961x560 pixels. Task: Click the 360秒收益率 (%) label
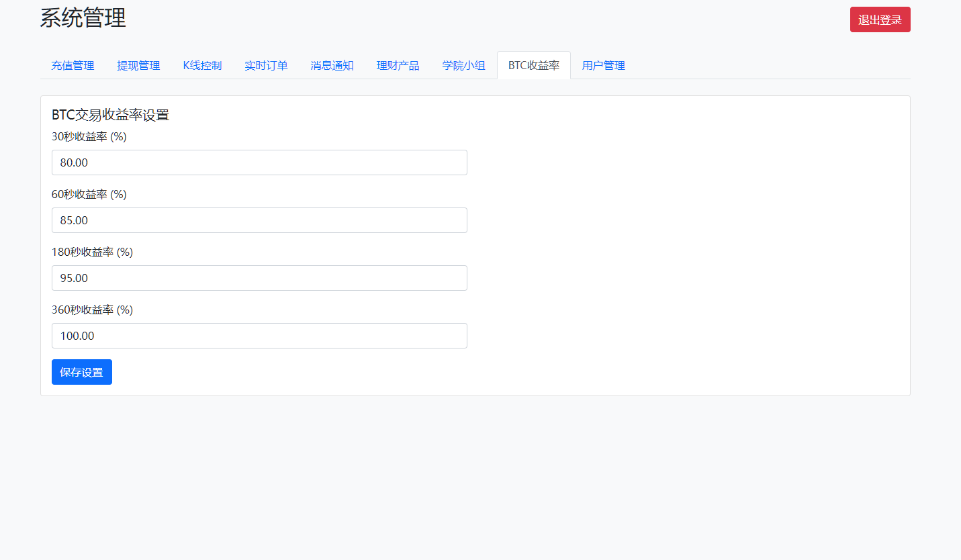(x=92, y=310)
